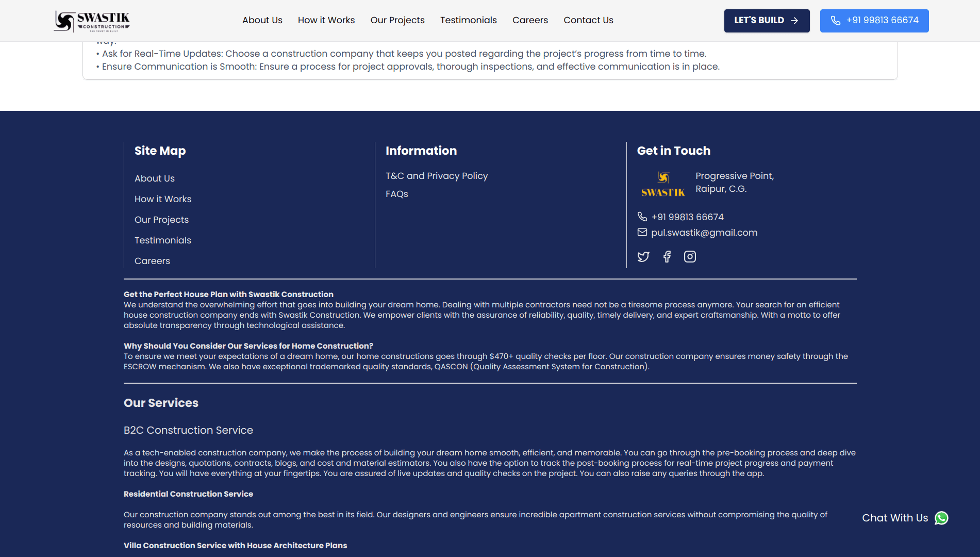Screen dimensions: 980x557
Task: Click the yellow Swastik footer logo
Action: (663, 185)
